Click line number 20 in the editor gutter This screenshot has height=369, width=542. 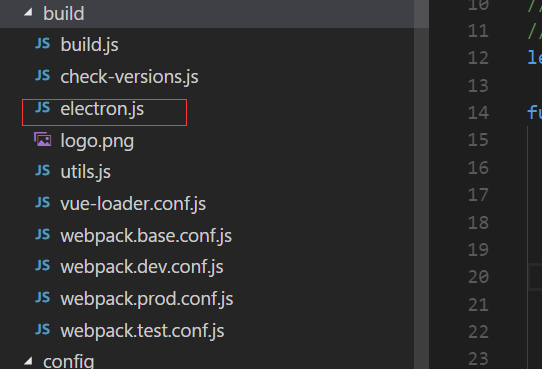point(478,277)
